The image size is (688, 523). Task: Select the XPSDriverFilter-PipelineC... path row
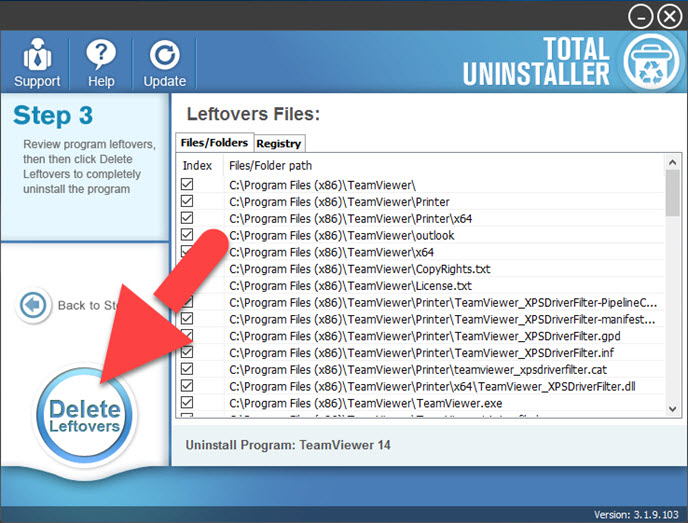[x=443, y=303]
